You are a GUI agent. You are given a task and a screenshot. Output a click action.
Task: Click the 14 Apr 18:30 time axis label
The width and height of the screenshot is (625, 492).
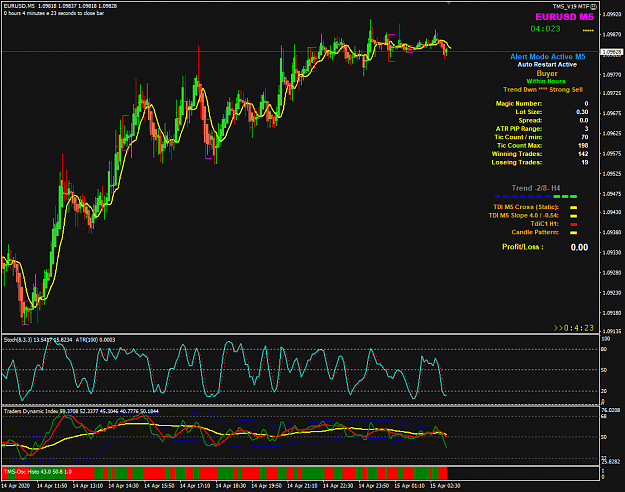[x=231, y=486]
